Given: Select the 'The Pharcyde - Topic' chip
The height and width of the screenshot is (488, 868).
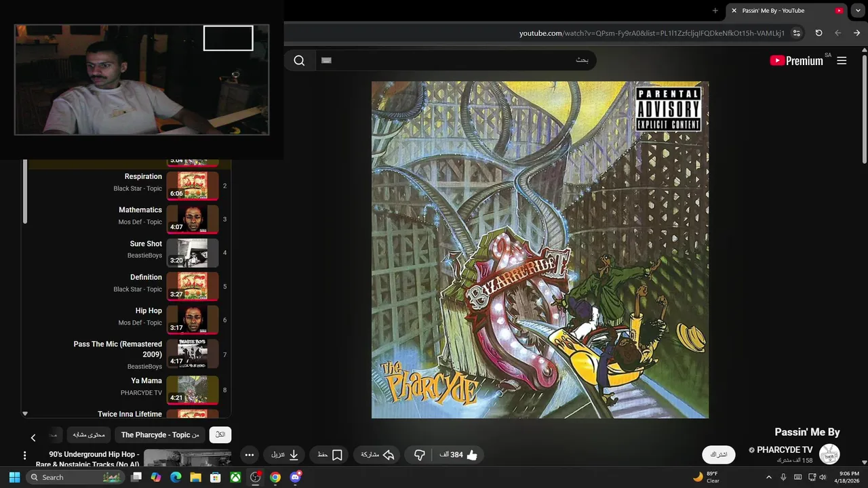Looking at the screenshot, I should tap(160, 435).
